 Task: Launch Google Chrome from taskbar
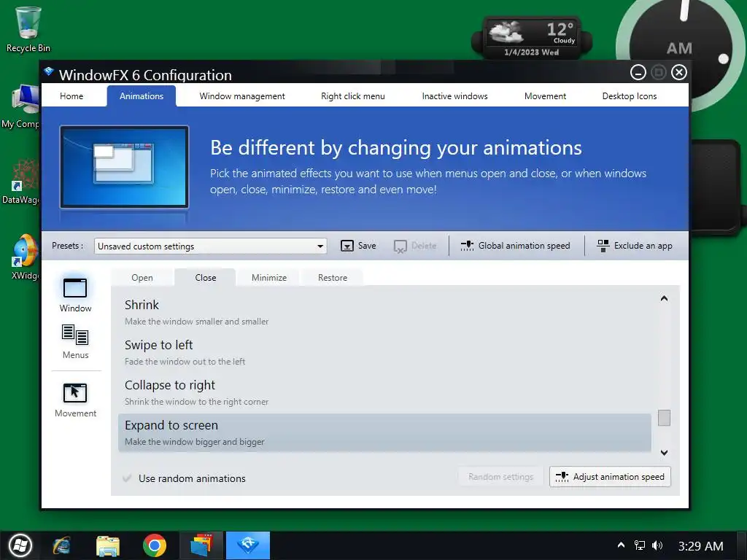(x=155, y=545)
